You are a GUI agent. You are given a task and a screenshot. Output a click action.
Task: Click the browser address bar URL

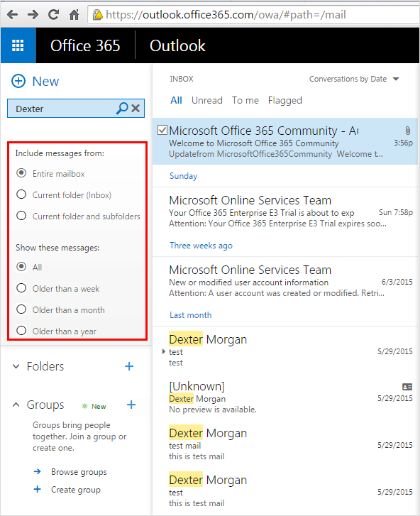click(226, 14)
